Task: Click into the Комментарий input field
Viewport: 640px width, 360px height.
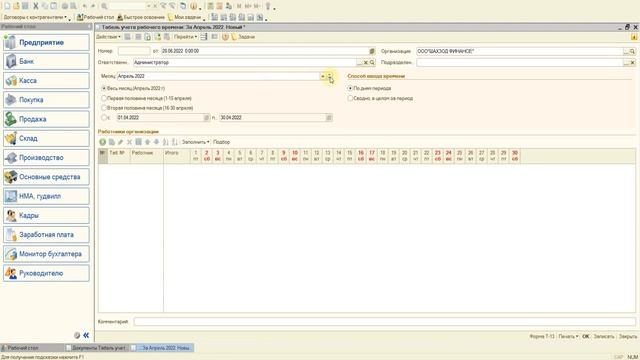Action: (x=384, y=322)
